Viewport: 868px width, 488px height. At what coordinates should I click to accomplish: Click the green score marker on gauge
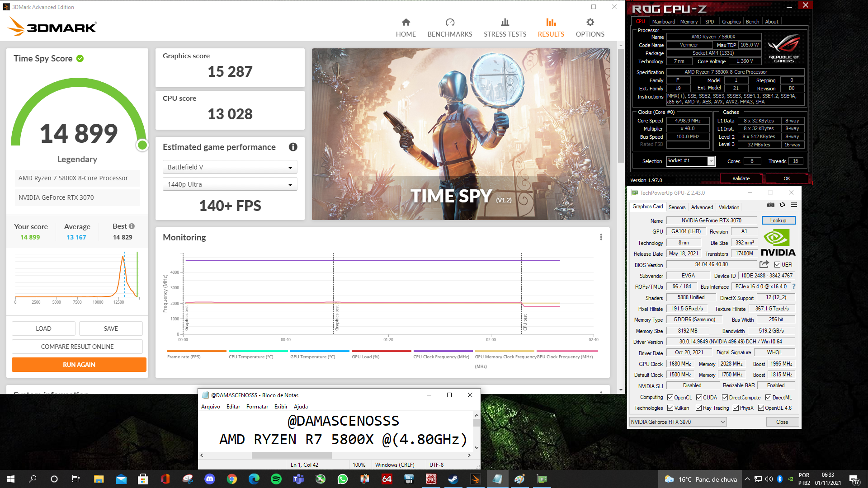142,145
